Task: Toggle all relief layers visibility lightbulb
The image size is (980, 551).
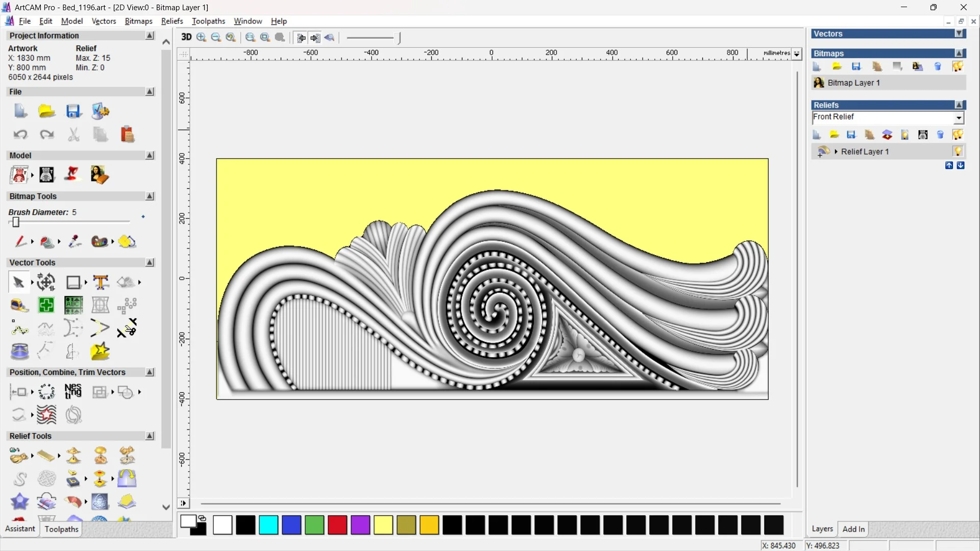Action: [958, 135]
